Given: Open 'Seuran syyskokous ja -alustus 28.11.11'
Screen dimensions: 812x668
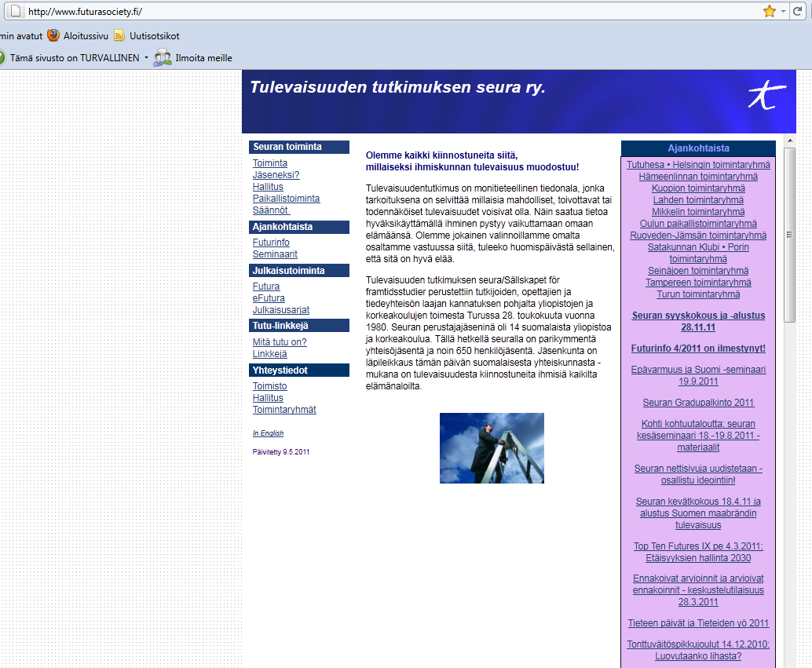Looking at the screenshot, I should [698, 322].
